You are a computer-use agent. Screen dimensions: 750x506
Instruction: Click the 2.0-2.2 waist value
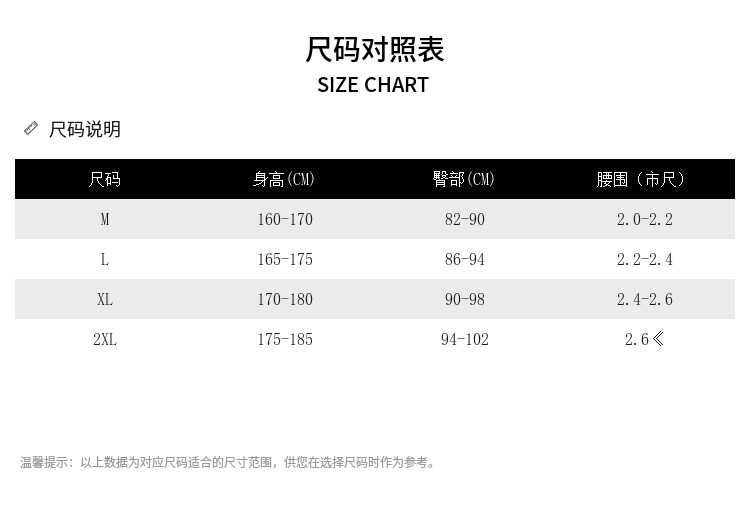645,220
